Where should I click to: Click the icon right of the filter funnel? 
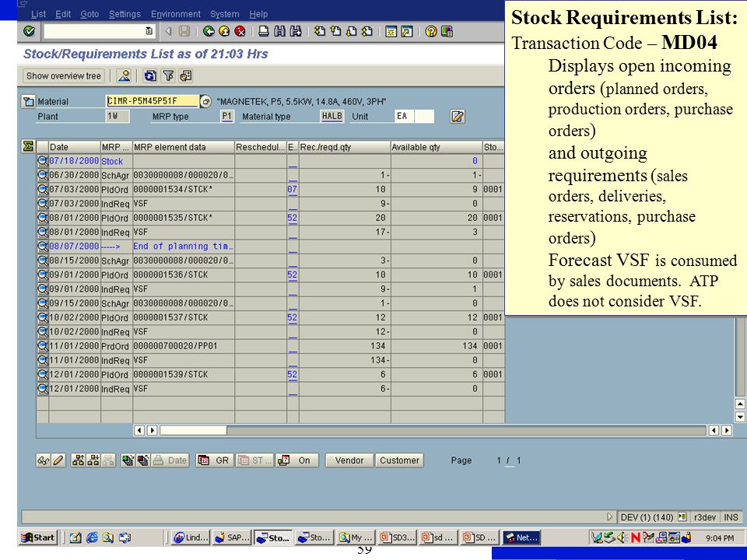[186, 75]
